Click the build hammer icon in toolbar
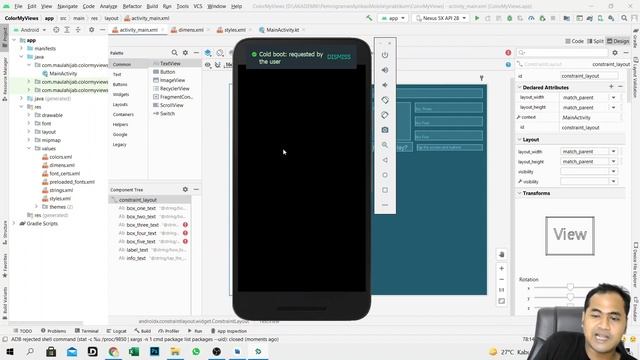This screenshot has width=640, height=360. click(369, 18)
